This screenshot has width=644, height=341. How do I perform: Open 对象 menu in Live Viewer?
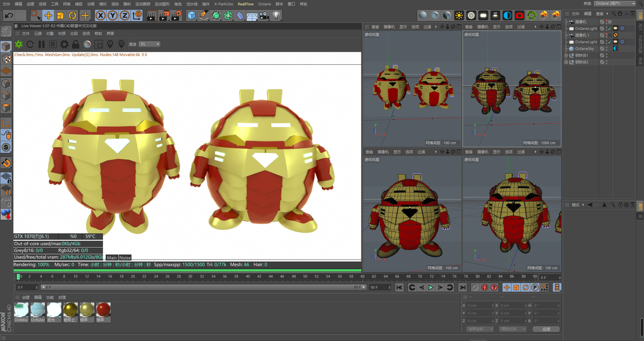click(49, 34)
